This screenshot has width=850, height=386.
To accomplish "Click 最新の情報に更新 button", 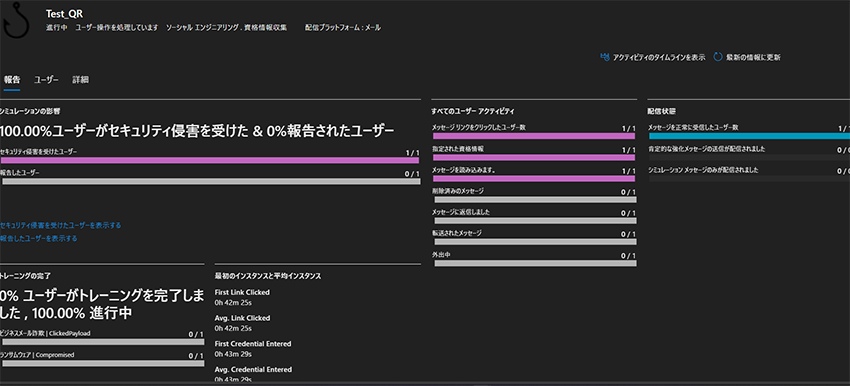I will [x=754, y=57].
